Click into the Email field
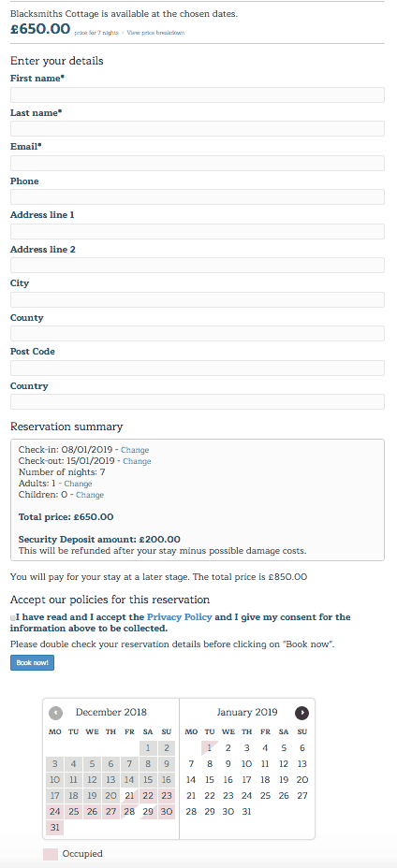Image resolution: width=397 pixels, height=868 pixels. [x=198, y=164]
